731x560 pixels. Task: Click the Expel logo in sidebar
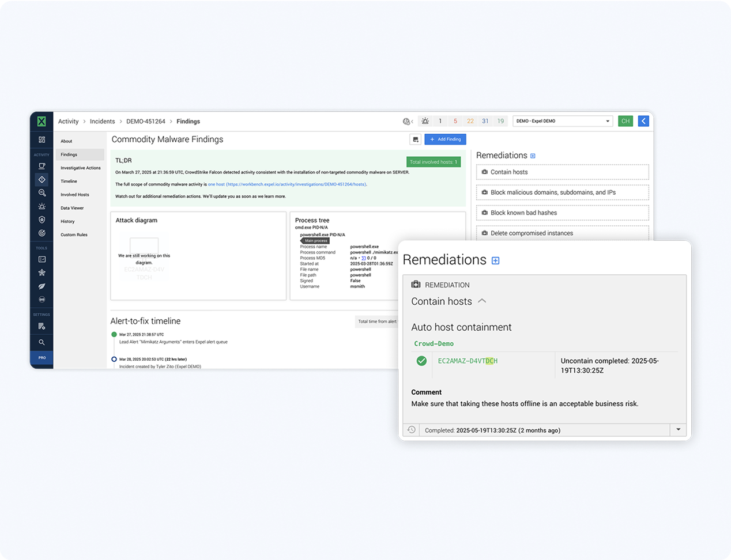click(42, 122)
